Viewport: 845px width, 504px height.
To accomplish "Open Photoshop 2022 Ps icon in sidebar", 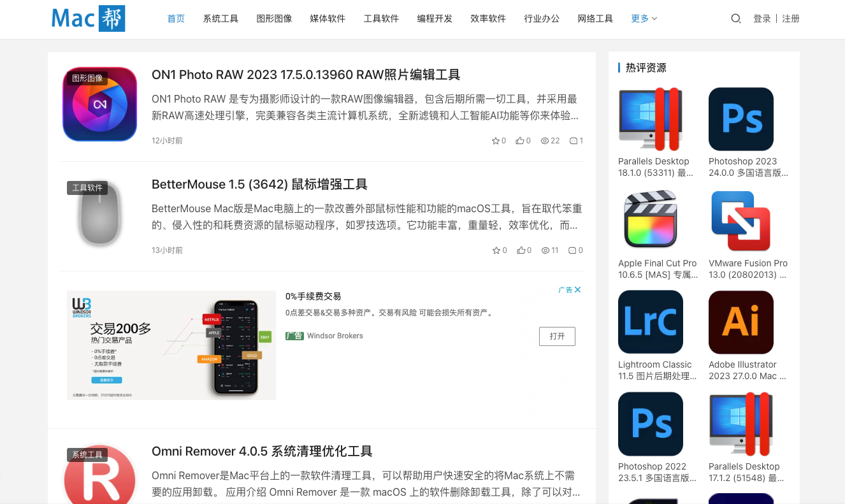I will [651, 424].
